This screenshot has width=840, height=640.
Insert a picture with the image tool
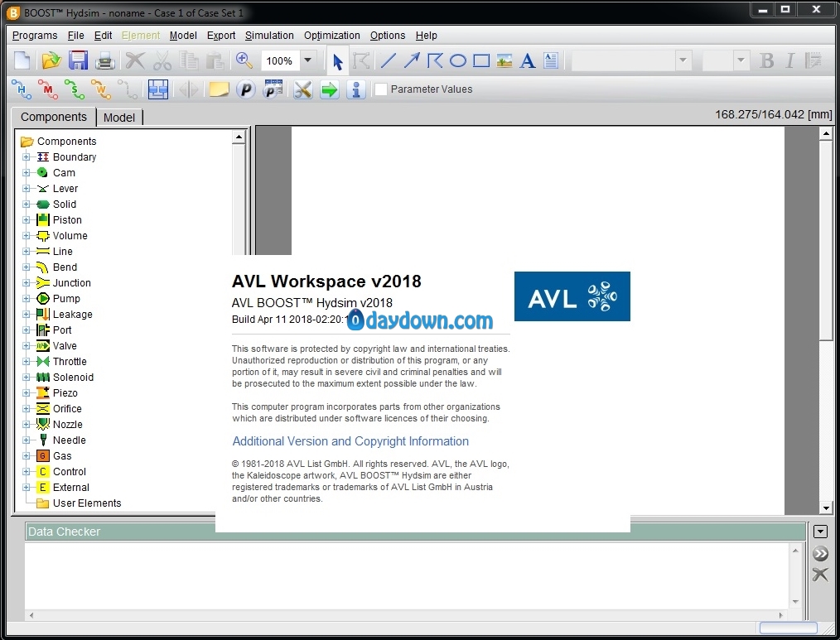coord(504,60)
